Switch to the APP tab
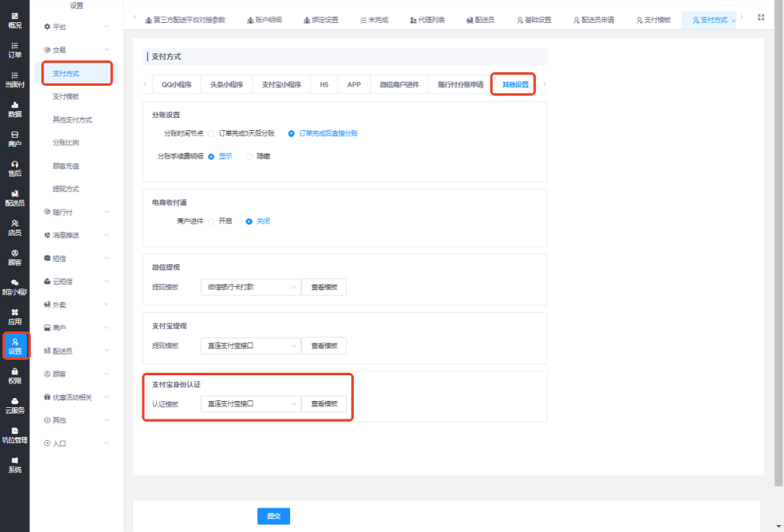This screenshot has width=784, height=532. (354, 84)
